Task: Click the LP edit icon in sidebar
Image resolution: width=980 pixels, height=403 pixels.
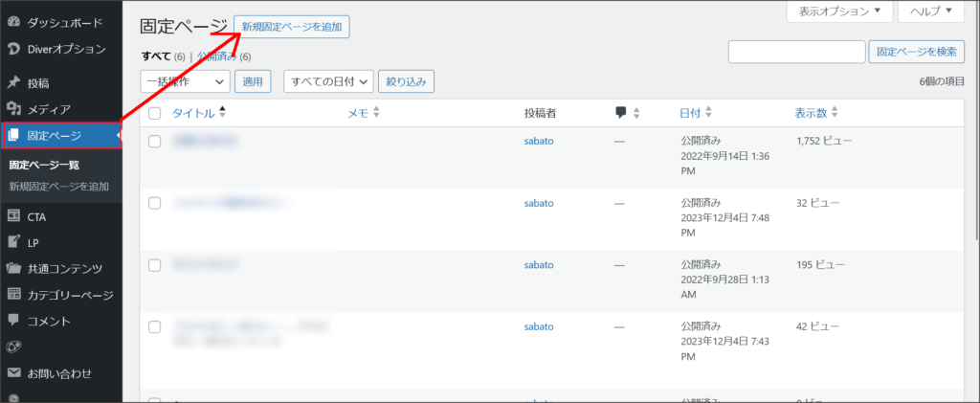Action: coord(13,242)
